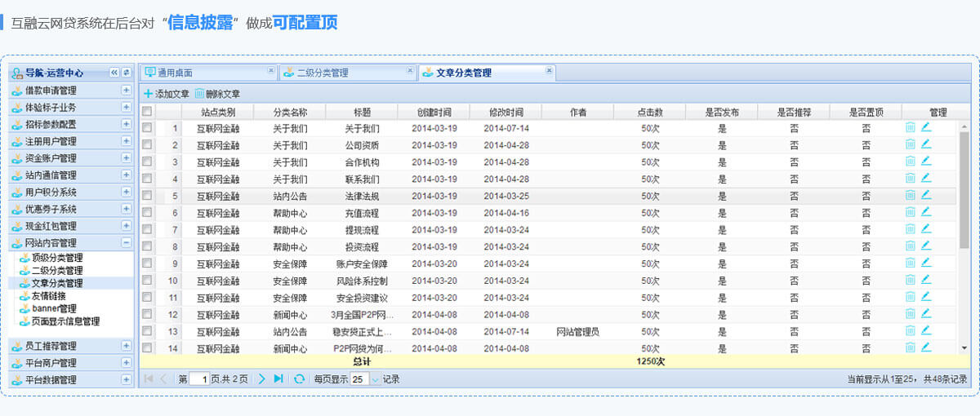Tick the checkbox for row 3
980x416 pixels.
click(147, 162)
